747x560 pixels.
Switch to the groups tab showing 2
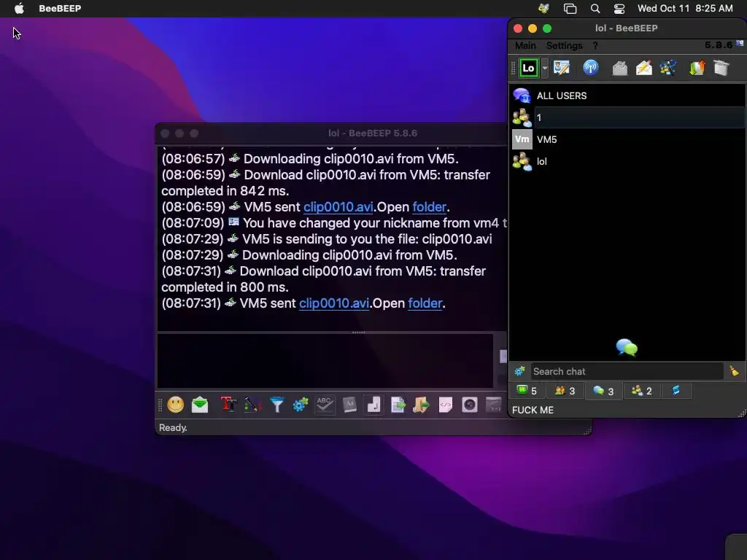pyautogui.click(x=642, y=391)
